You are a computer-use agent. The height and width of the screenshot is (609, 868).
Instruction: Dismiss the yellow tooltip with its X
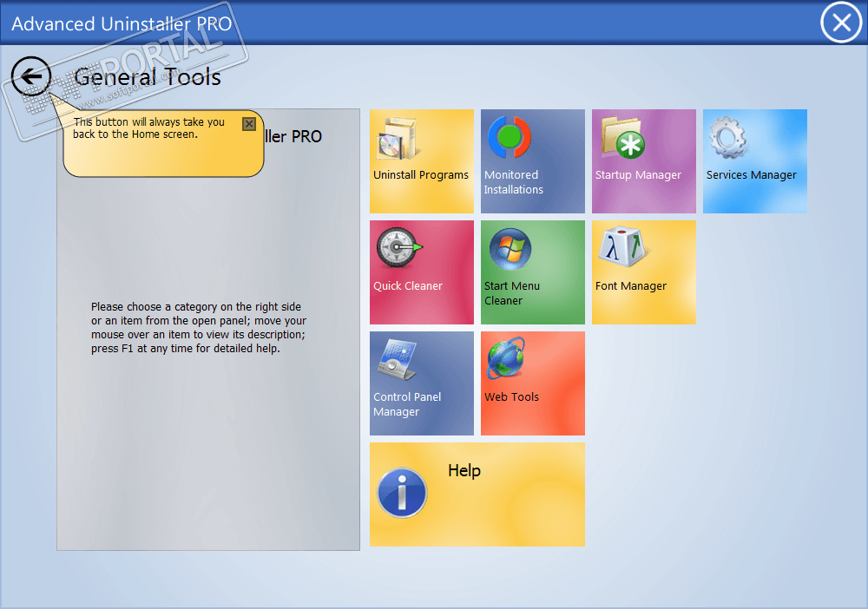(249, 124)
